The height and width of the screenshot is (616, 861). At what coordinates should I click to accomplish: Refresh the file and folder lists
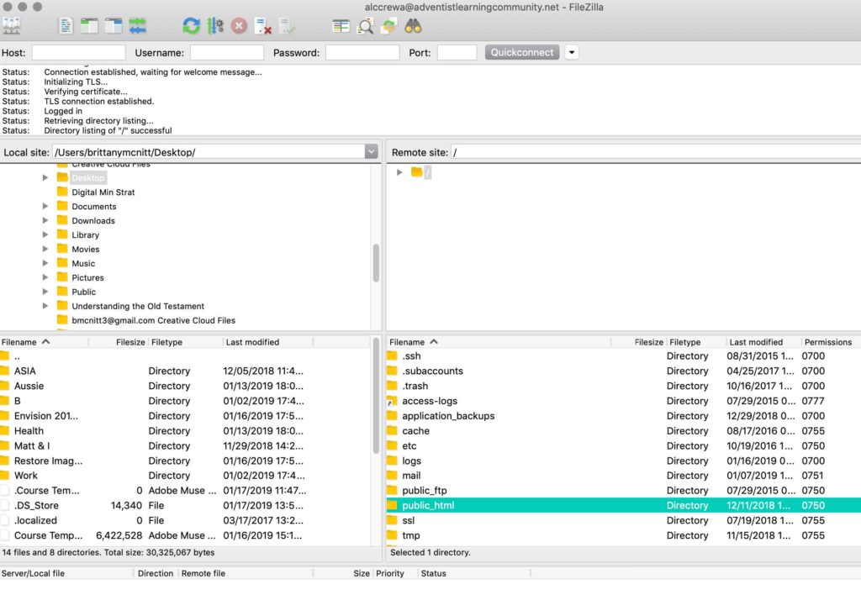click(x=191, y=26)
